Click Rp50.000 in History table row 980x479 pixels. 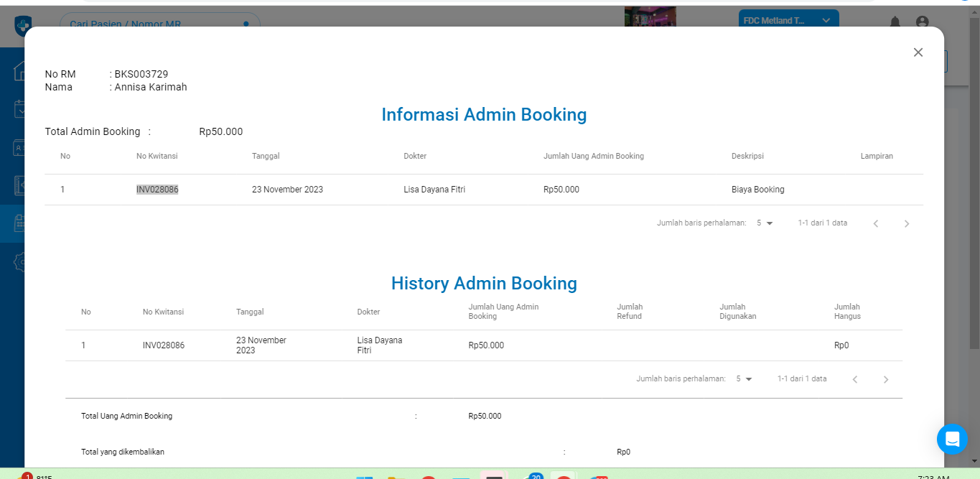(x=486, y=345)
